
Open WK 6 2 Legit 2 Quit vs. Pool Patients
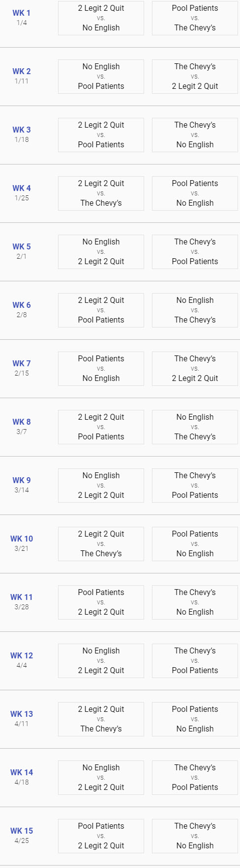click(101, 310)
